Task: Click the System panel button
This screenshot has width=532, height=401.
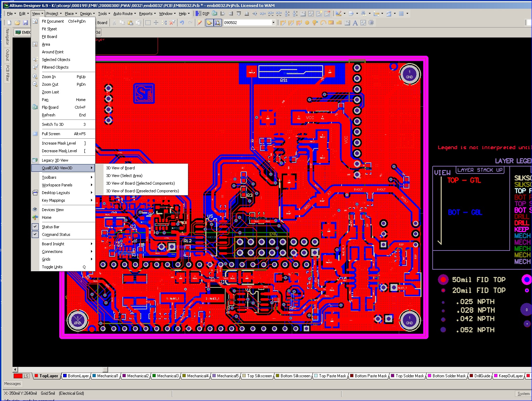Action: [x=523, y=393]
